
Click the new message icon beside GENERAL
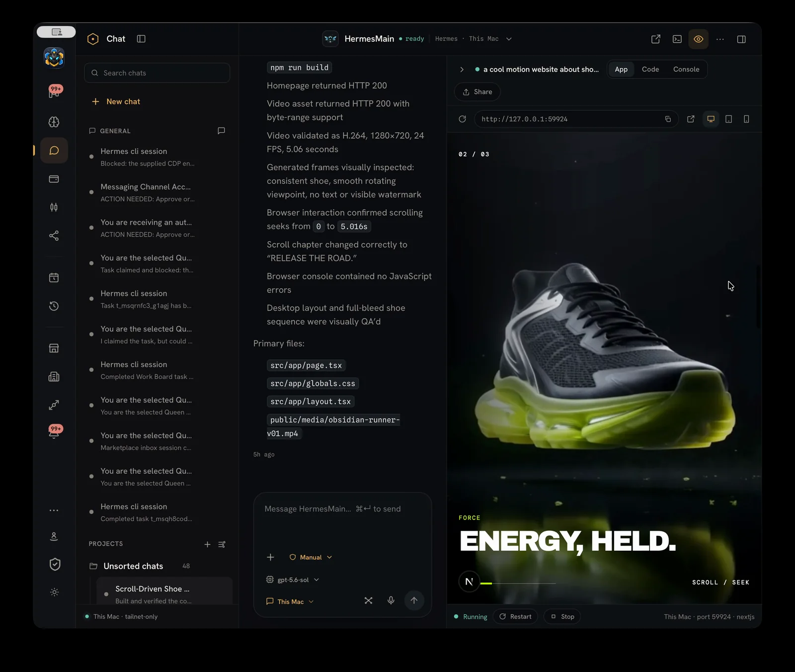[222, 131]
